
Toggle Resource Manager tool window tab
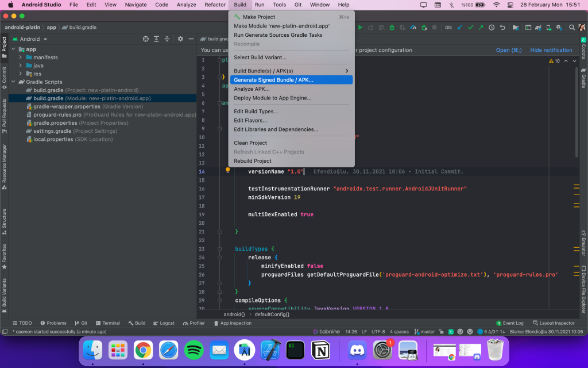[4, 167]
